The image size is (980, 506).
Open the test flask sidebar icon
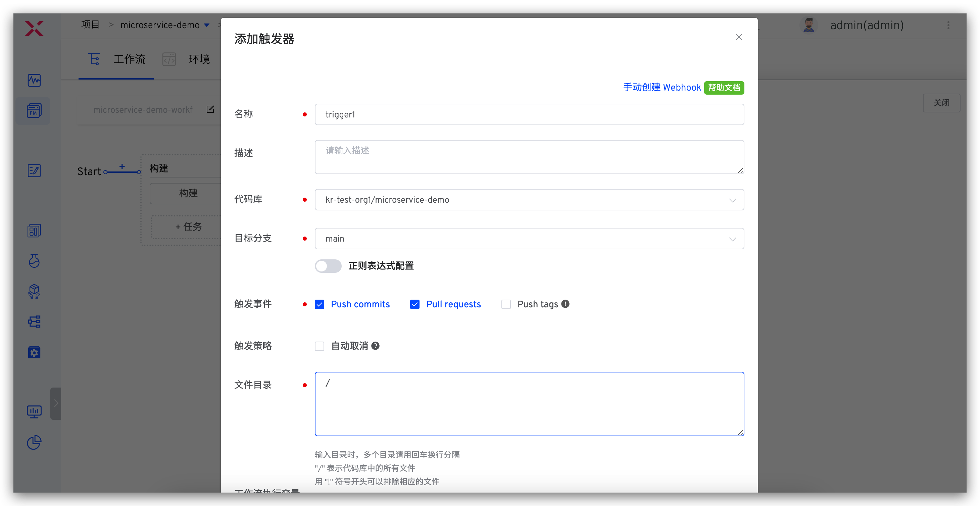coord(34,261)
